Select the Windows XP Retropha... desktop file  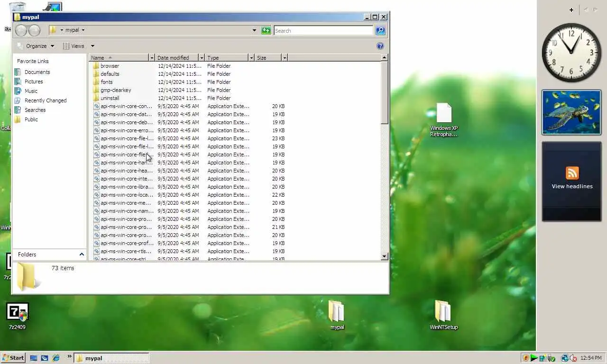(x=444, y=120)
